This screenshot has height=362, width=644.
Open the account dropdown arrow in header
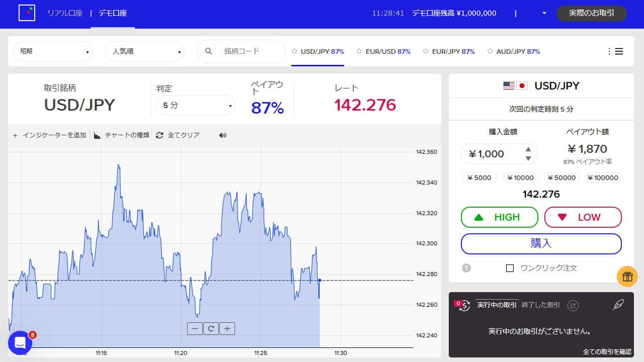(544, 13)
